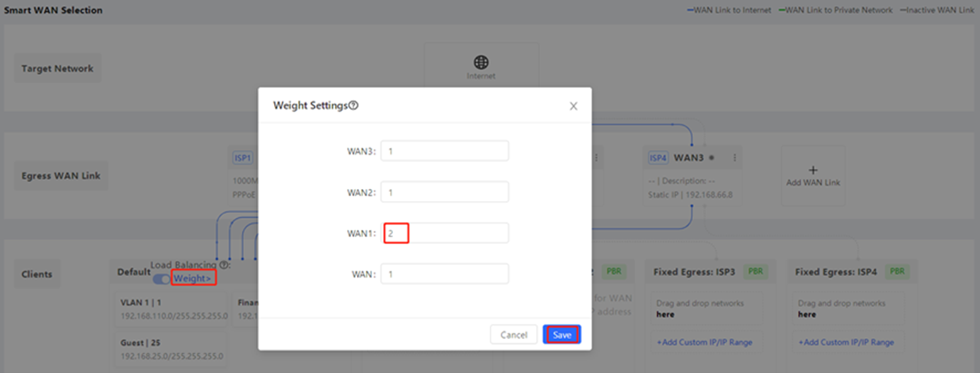Focus the WAN2 weight input field
This screenshot has width=980, height=373.
point(444,192)
